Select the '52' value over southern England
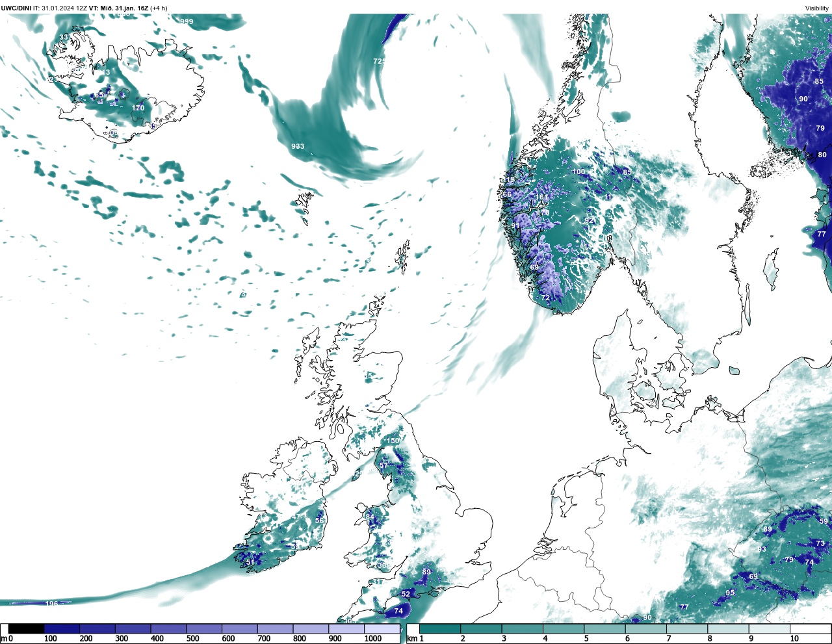This screenshot has height=644, width=832. click(x=406, y=594)
